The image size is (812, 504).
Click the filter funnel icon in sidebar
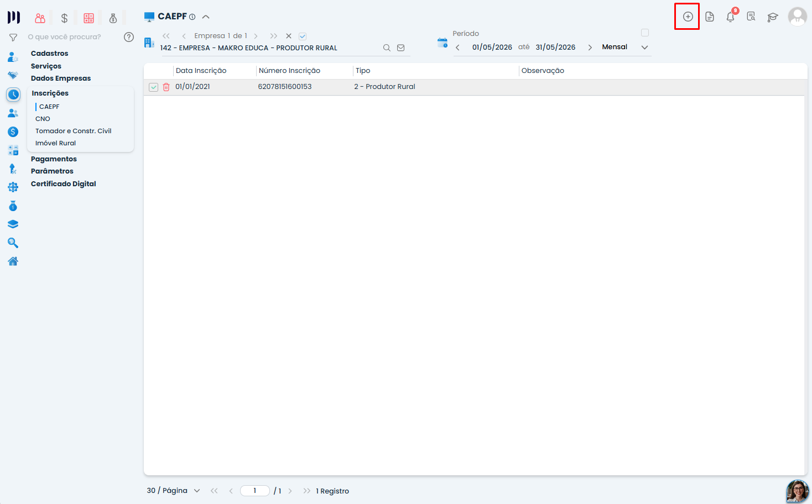point(13,37)
